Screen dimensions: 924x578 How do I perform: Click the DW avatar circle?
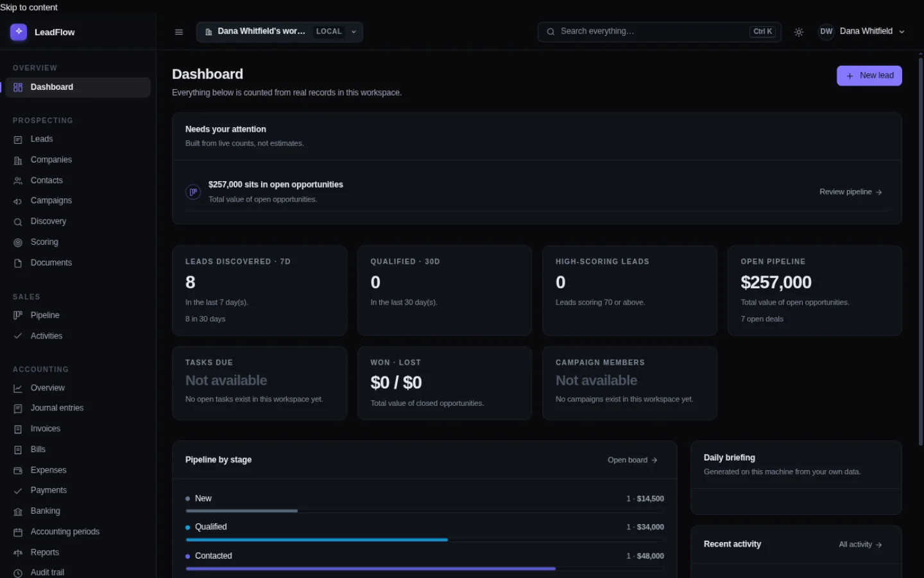click(x=826, y=31)
